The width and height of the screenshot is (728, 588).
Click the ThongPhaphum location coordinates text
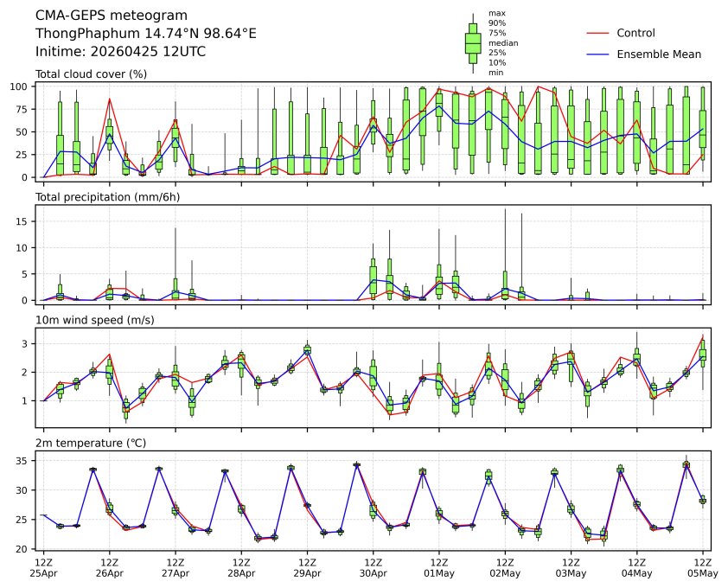click(146, 34)
